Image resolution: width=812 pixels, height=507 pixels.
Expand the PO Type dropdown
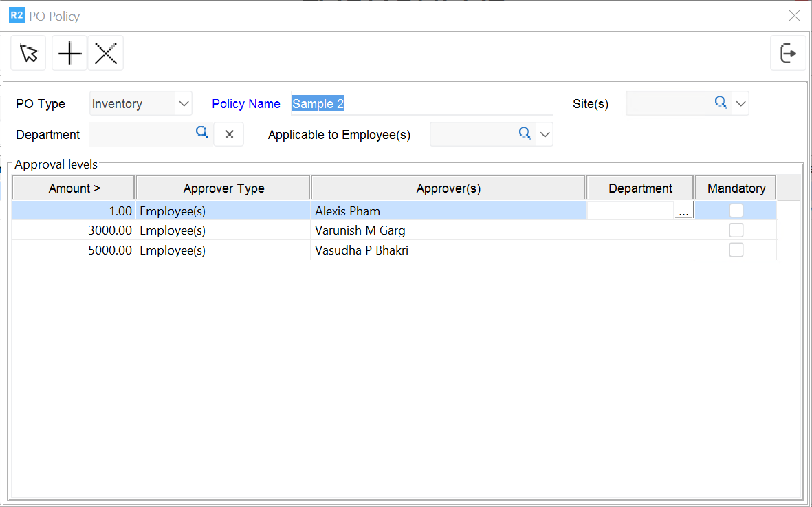[x=184, y=104]
